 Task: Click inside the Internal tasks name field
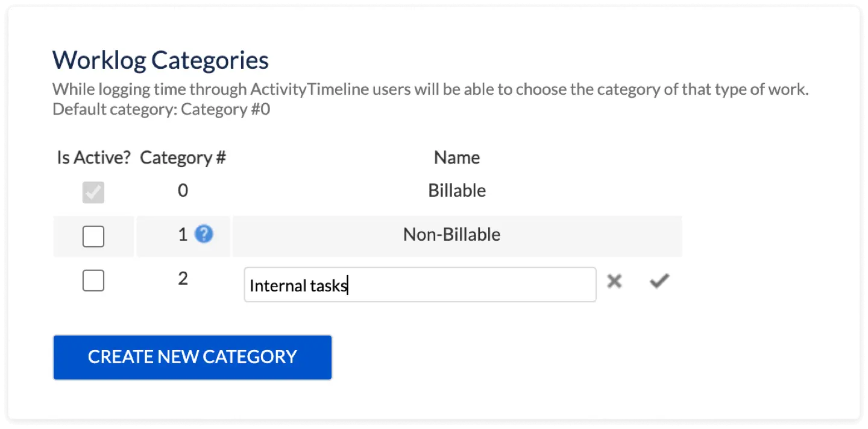point(420,284)
